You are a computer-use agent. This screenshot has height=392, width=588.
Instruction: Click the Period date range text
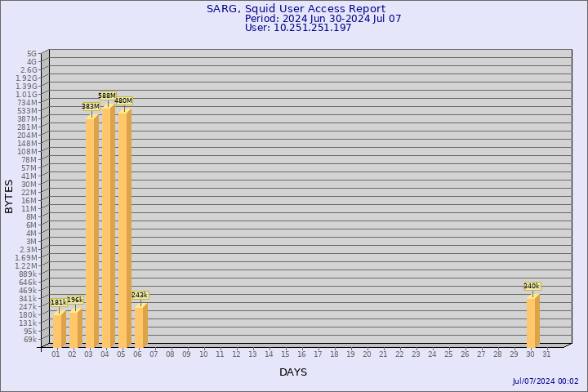323,19
